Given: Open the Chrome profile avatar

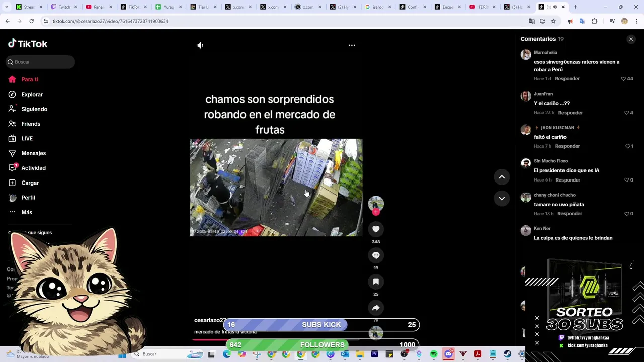Looking at the screenshot, I should pyautogui.click(x=624, y=21).
